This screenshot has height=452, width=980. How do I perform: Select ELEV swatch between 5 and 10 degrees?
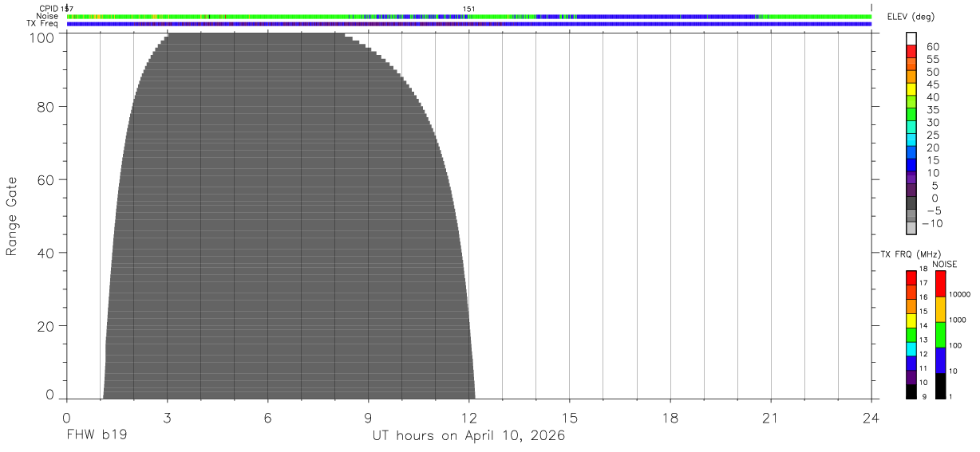911,179
